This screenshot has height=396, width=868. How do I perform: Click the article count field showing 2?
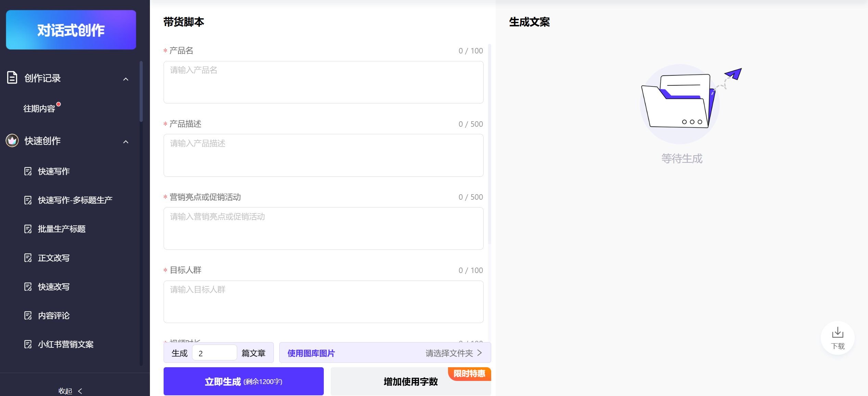(x=215, y=353)
